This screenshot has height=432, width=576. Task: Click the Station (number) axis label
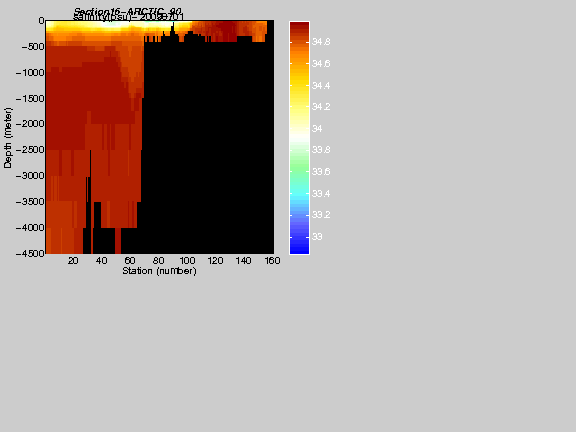pyautogui.click(x=159, y=271)
